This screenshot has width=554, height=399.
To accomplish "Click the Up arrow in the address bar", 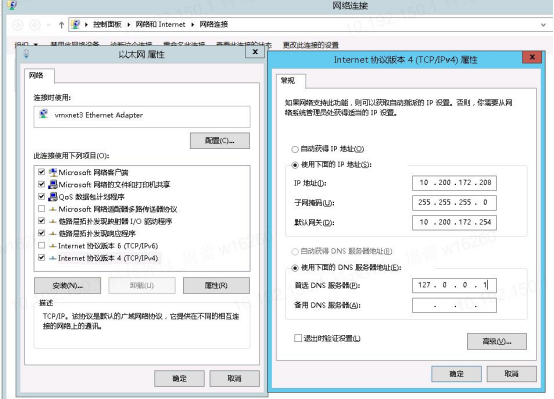I will [61, 25].
